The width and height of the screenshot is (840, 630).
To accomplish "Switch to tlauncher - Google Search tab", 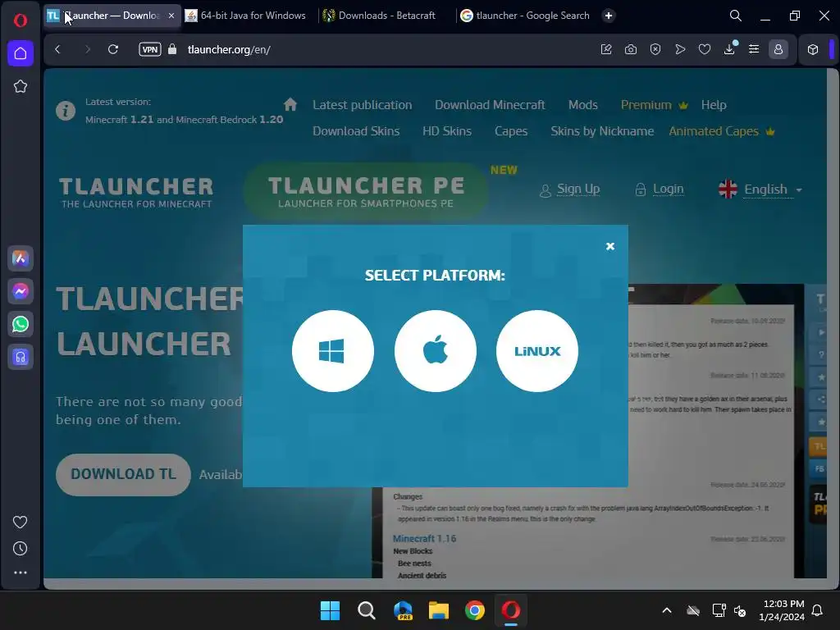I will tap(526, 16).
